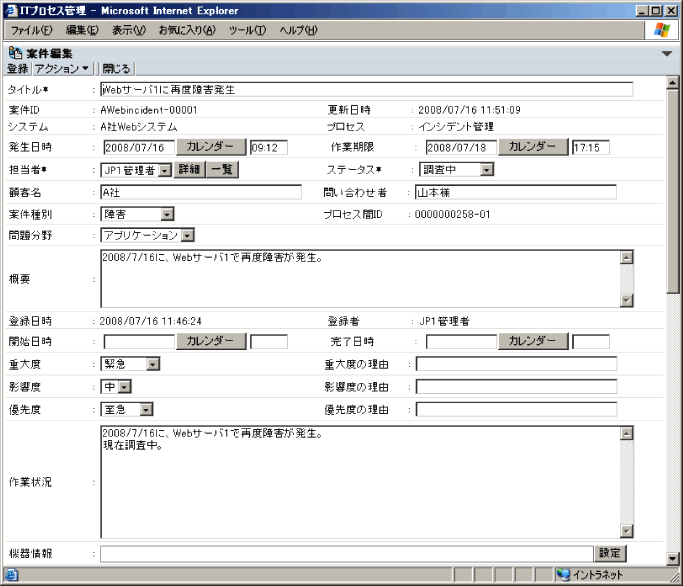
Task: Click the 作業期限 time field 17:15
Action: click(x=591, y=147)
